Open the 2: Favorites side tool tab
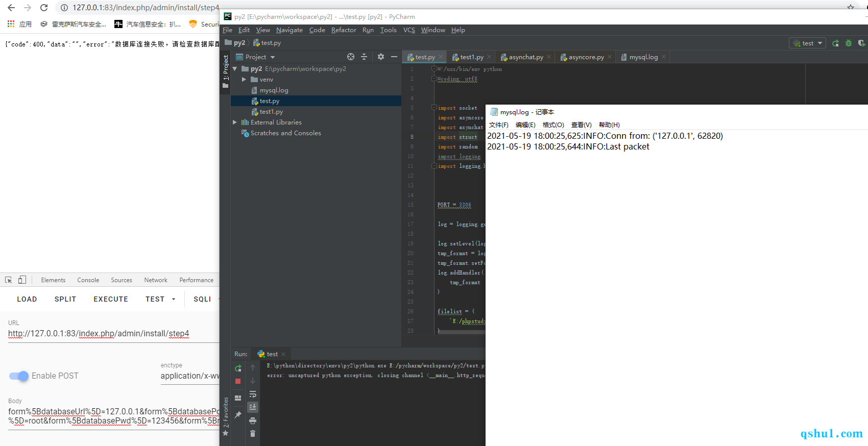Image resolution: width=868 pixels, height=446 pixels. click(x=225, y=416)
